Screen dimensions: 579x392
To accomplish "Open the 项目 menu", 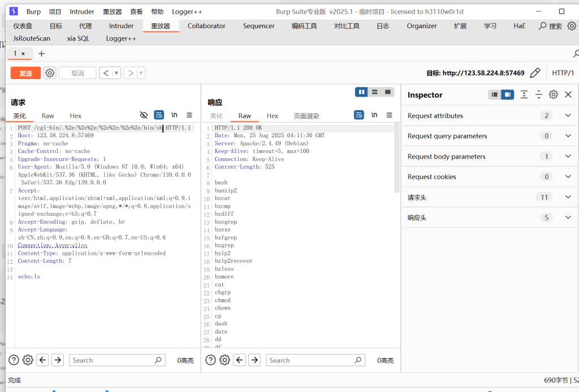I will coord(55,11).
